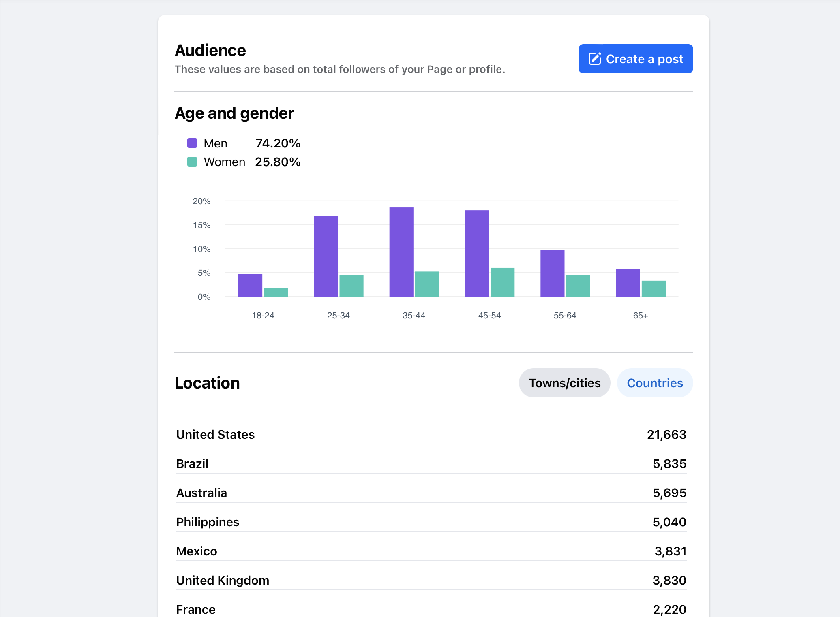Select the Countries tab
The width and height of the screenshot is (840, 617).
coord(655,383)
